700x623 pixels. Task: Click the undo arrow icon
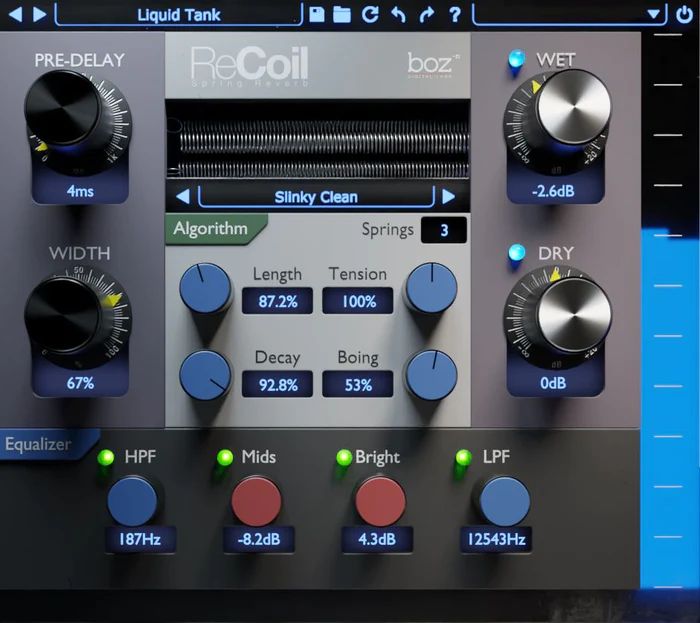click(399, 14)
